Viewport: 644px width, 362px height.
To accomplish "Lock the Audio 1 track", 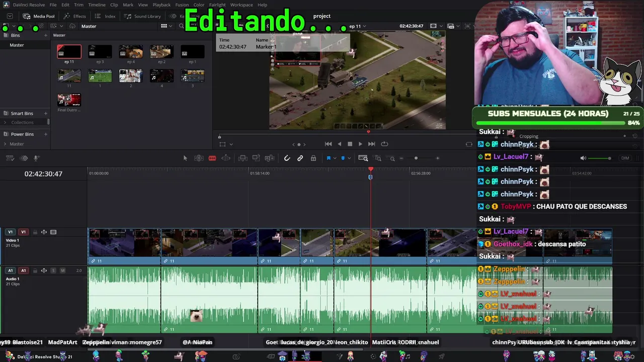I will coord(35,270).
